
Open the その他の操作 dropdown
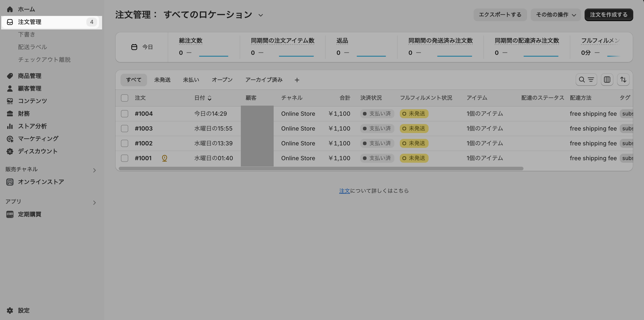click(x=555, y=15)
